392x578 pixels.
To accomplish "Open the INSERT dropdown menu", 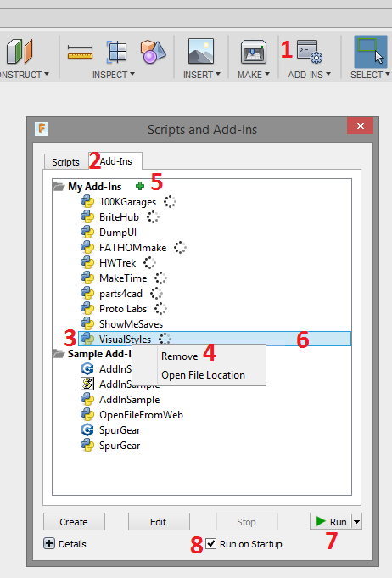I will [202, 75].
